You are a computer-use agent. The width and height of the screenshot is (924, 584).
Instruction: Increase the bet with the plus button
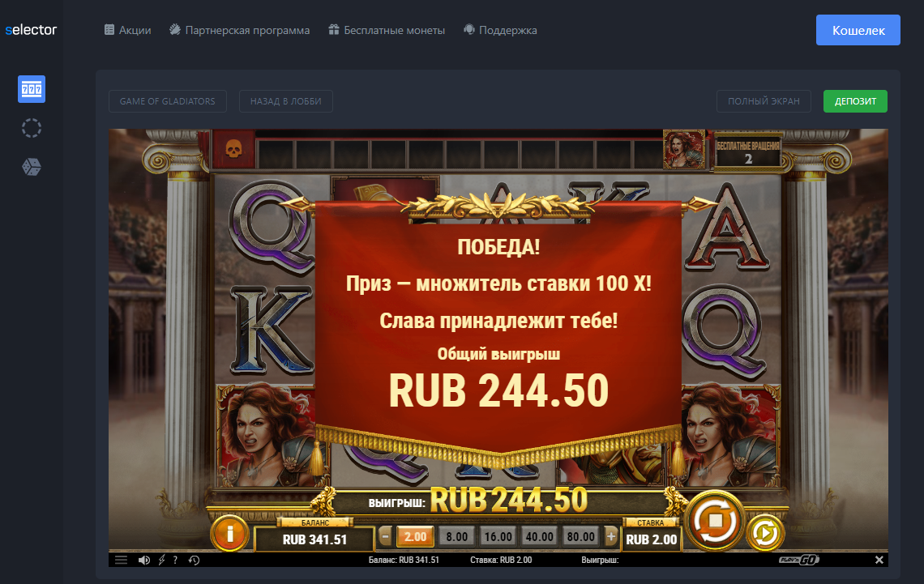(x=611, y=536)
